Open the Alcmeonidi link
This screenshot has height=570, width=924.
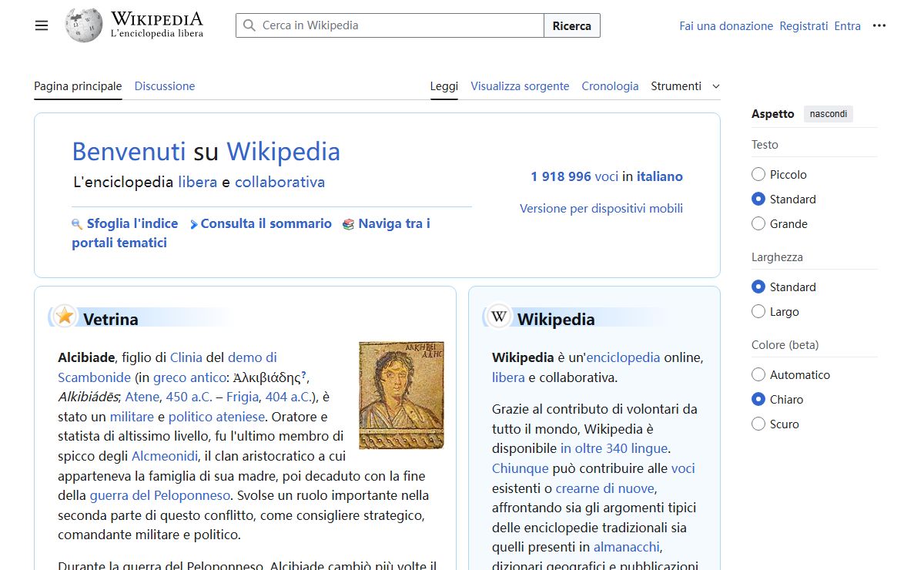pyautogui.click(x=165, y=456)
